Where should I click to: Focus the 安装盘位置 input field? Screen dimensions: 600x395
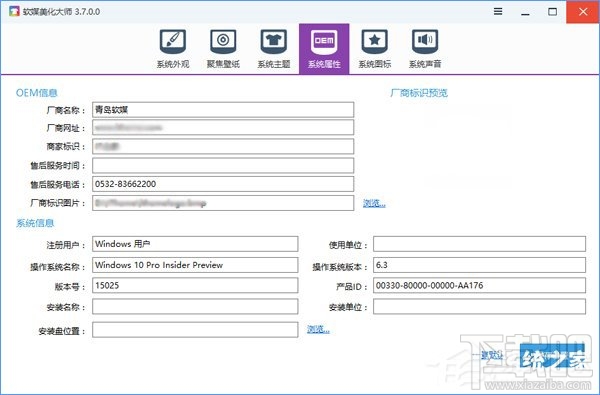195,330
